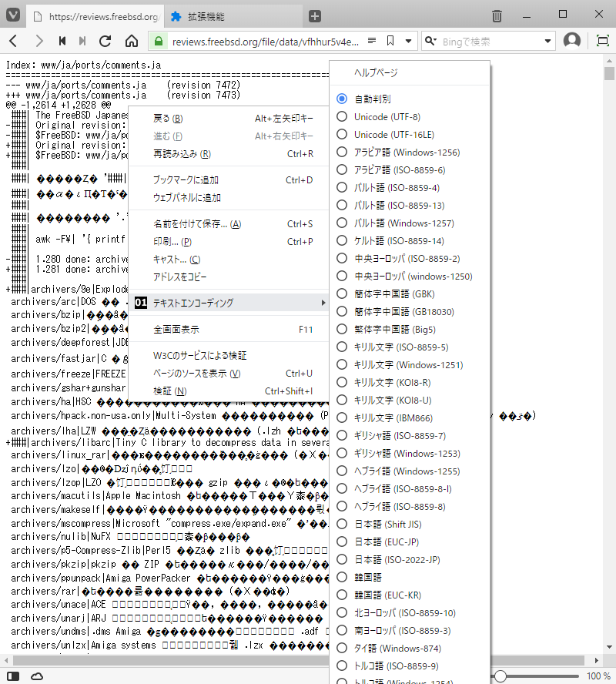This screenshot has width=616, height=684.
Task: Choose 名前を付けて保存 menu entry
Action: (x=229, y=224)
